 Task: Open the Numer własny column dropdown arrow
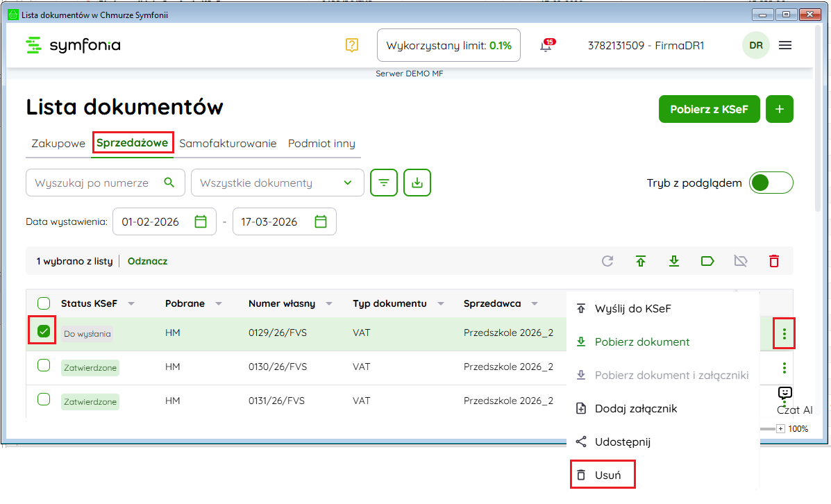click(328, 304)
